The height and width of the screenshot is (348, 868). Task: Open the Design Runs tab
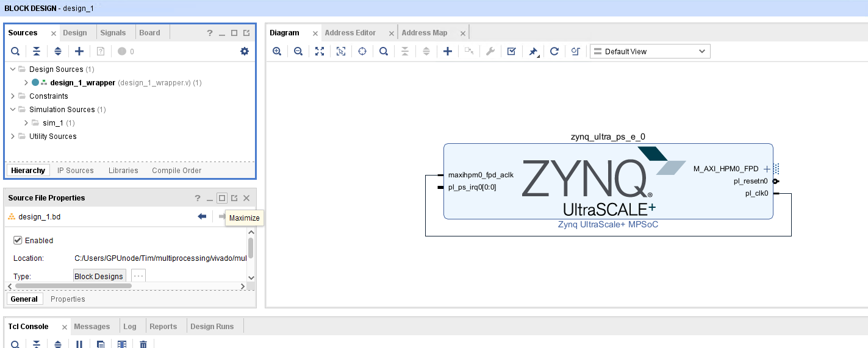(x=212, y=327)
